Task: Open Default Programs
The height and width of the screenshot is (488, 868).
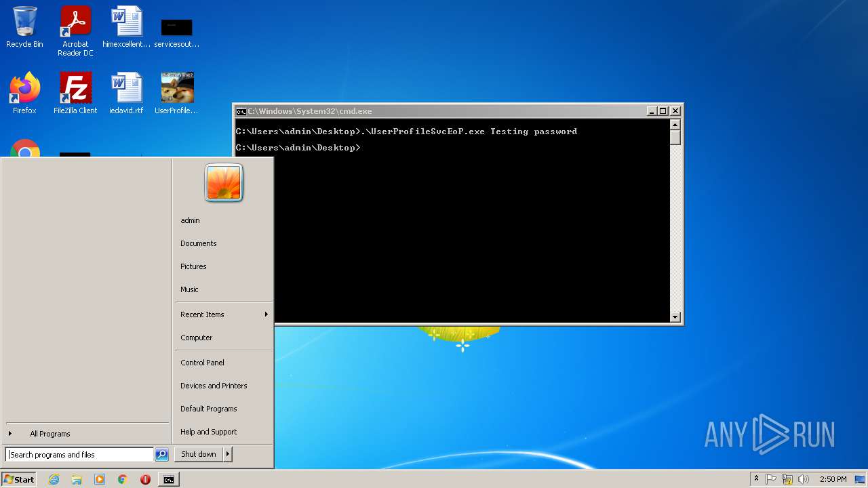Action: tap(209, 409)
